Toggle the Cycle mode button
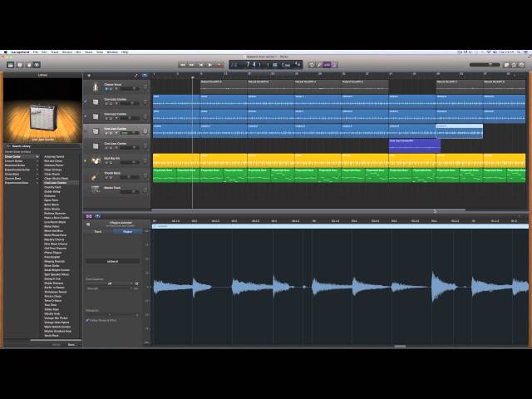This screenshot has height=399, width=532. 312,65
